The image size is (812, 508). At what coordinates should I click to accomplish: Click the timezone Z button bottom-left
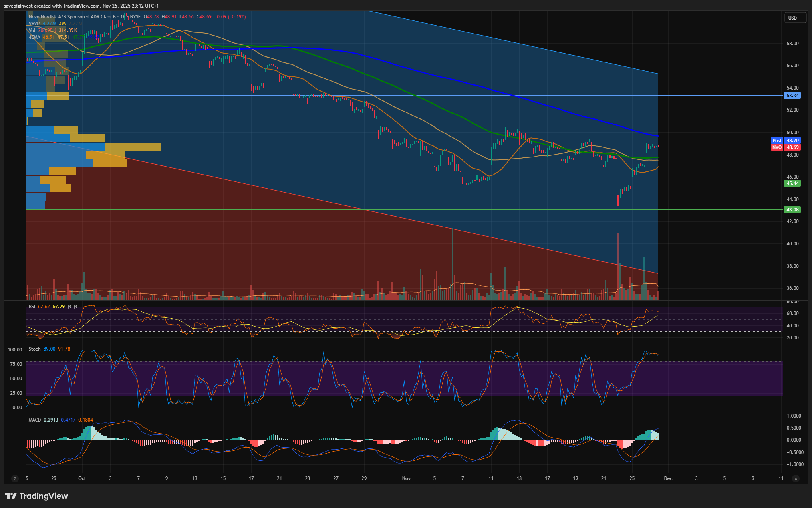[x=15, y=478]
